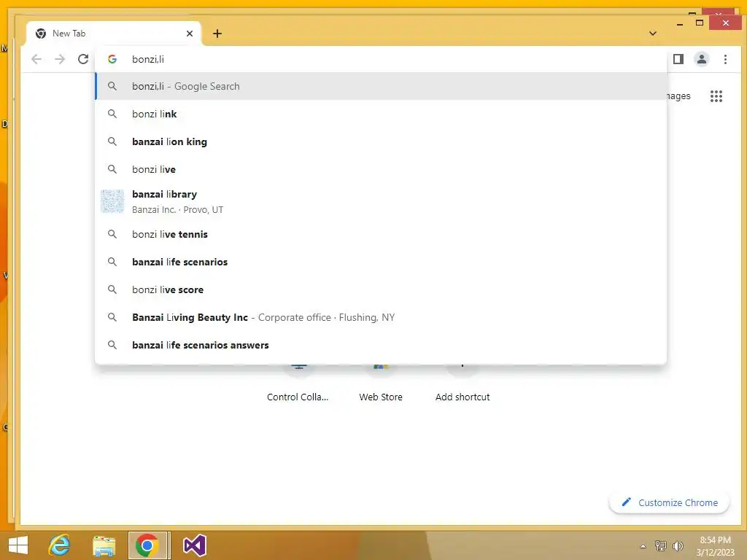Select the New Tab tab
The height and width of the screenshot is (560, 747).
point(115,34)
